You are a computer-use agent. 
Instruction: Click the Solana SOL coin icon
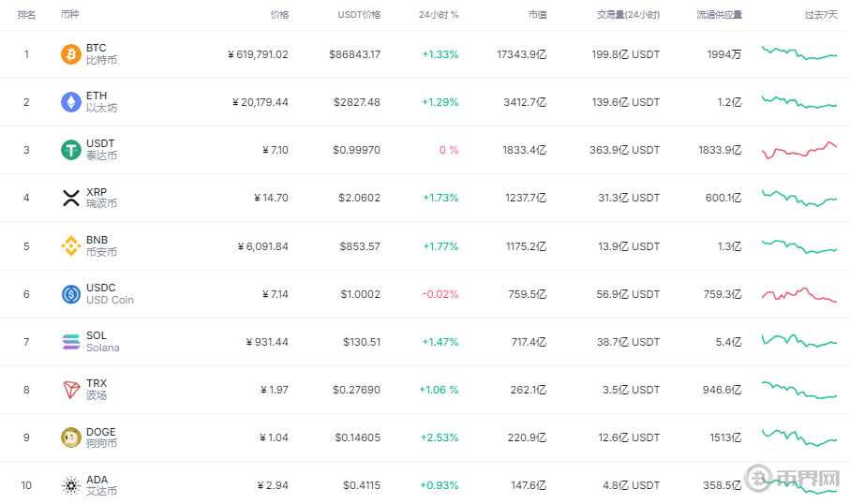click(x=70, y=342)
